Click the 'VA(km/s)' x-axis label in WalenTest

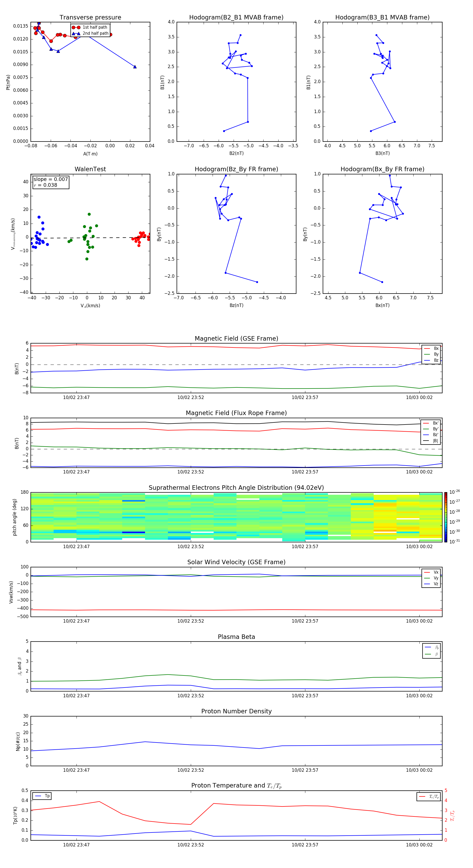pos(90,306)
